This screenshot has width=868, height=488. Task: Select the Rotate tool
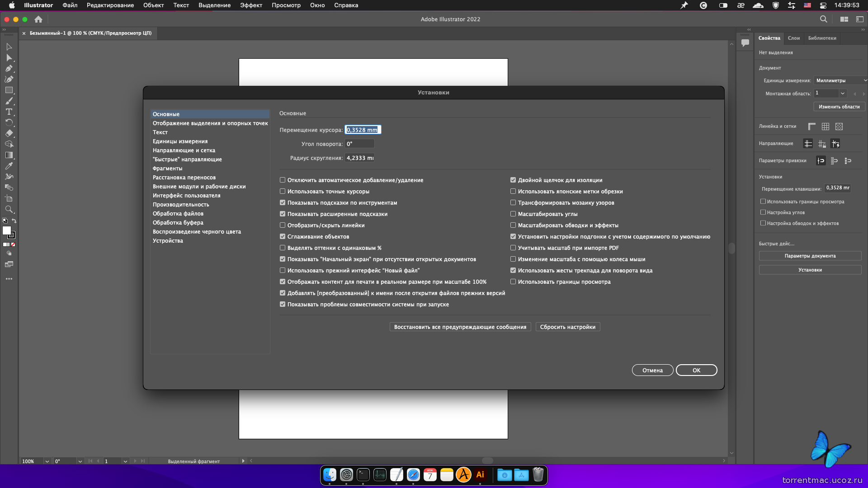click(x=9, y=122)
